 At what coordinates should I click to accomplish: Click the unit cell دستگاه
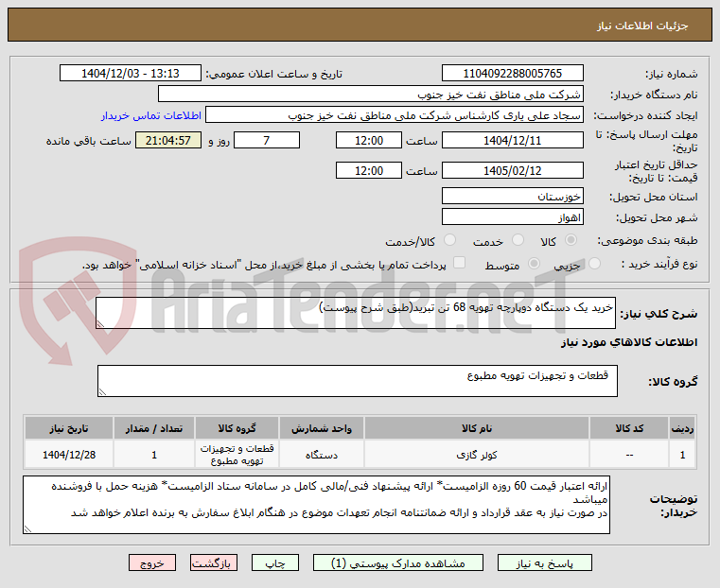tap(322, 455)
